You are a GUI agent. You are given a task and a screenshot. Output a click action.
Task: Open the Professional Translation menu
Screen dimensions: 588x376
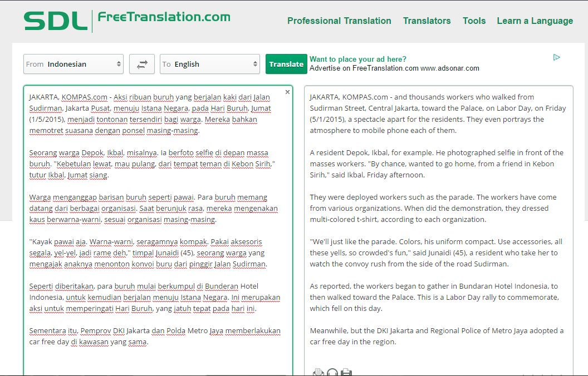click(x=339, y=21)
